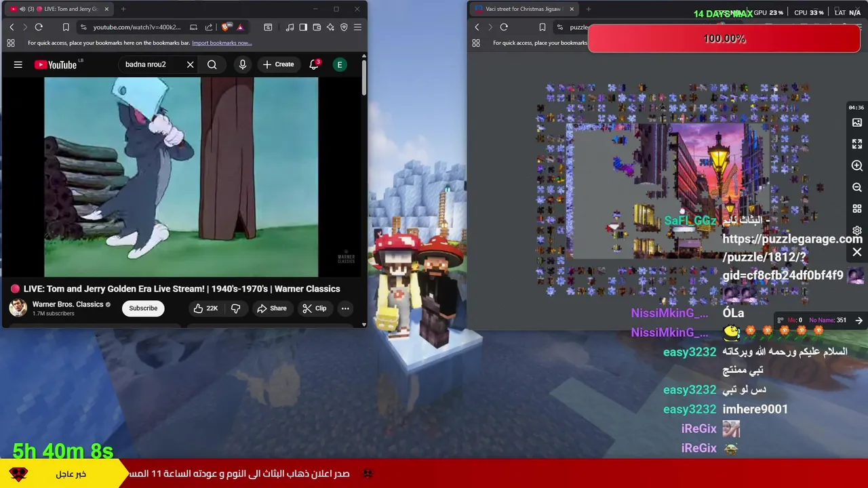Clear the 'badna nrou2' search text
This screenshot has width=868, height=488.
coord(190,64)
